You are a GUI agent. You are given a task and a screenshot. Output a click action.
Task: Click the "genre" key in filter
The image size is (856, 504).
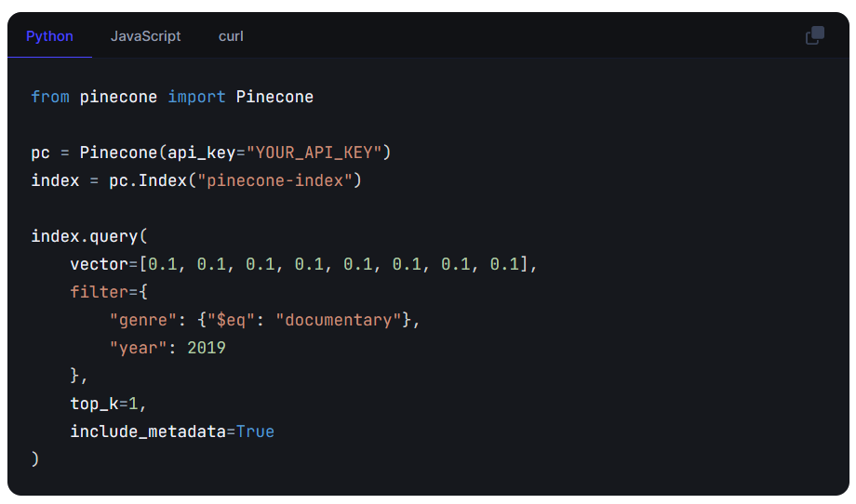click(x=139, y=320)
